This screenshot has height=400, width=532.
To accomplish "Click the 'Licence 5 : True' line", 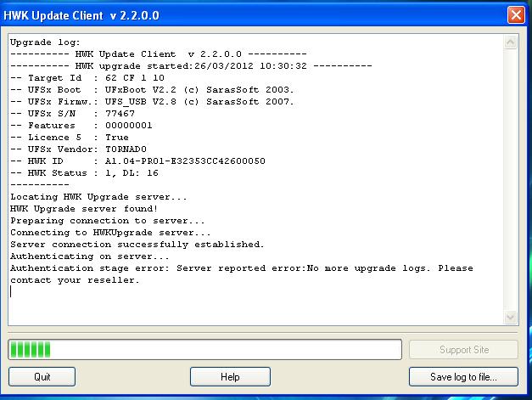I will [x=70, y=138].
